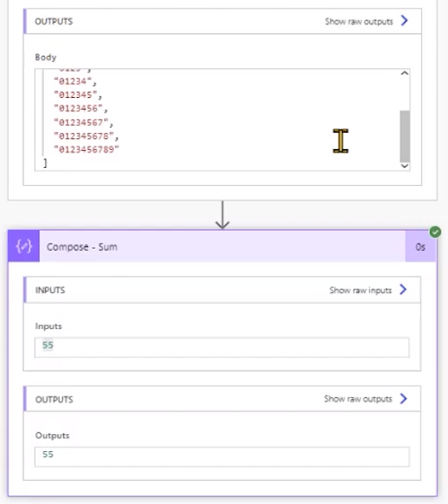The height and width of the screenshot is (504, 448).
Task: Click the Inputs field showing 55
Action: (222, 347)
